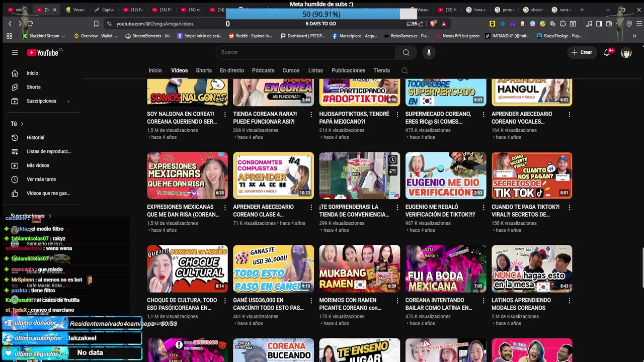Open Marketplace bookmark
The height and width of the screenshot is (362, 644).
(355, 36)
